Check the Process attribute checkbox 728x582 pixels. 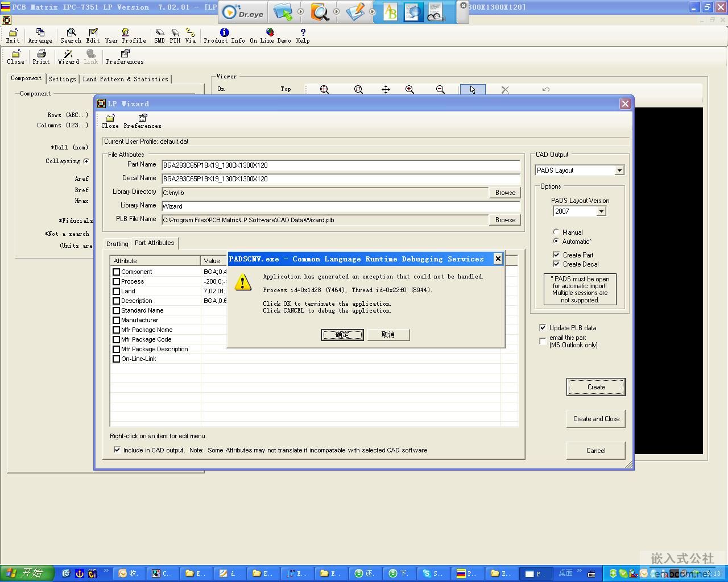[x=117, y=282]
